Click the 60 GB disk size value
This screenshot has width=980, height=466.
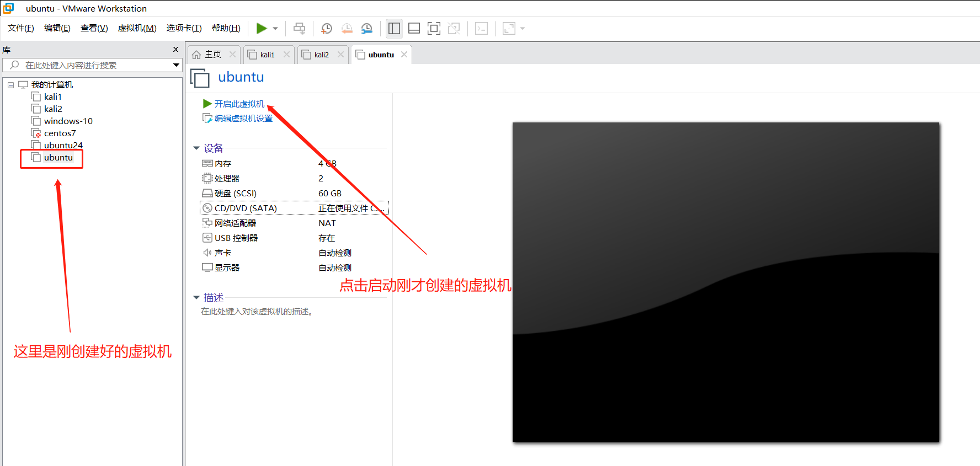pos(330,194)
